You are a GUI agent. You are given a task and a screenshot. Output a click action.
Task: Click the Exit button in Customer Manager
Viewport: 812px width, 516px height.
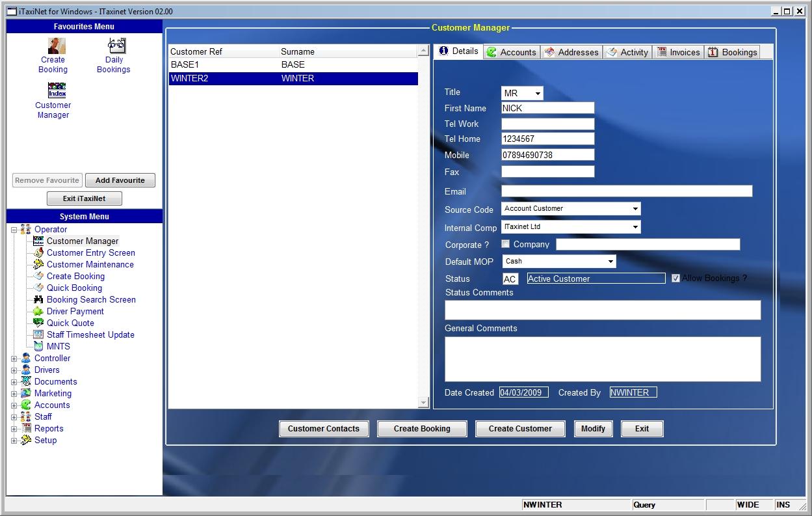pyautogui.click(x=642, y=429)
